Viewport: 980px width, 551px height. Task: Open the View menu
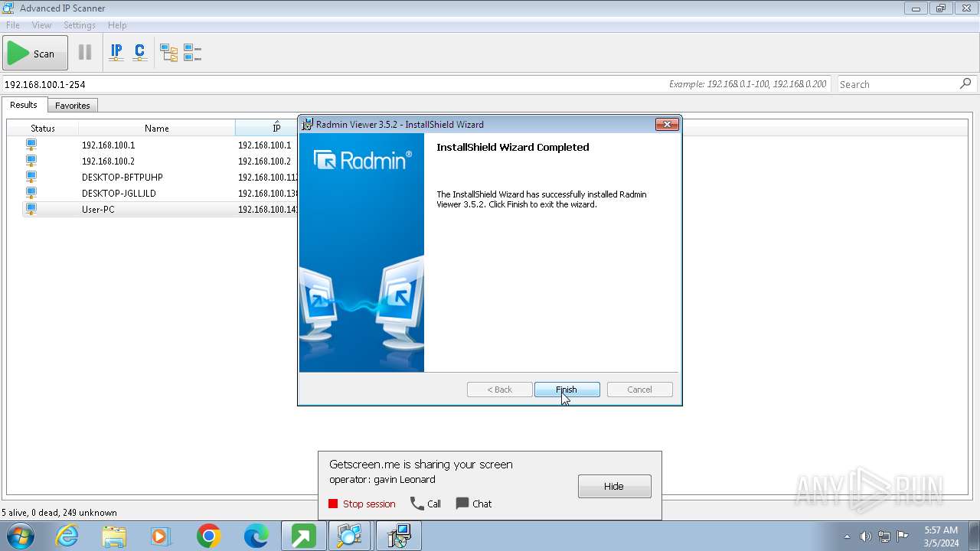click(41, 25)
